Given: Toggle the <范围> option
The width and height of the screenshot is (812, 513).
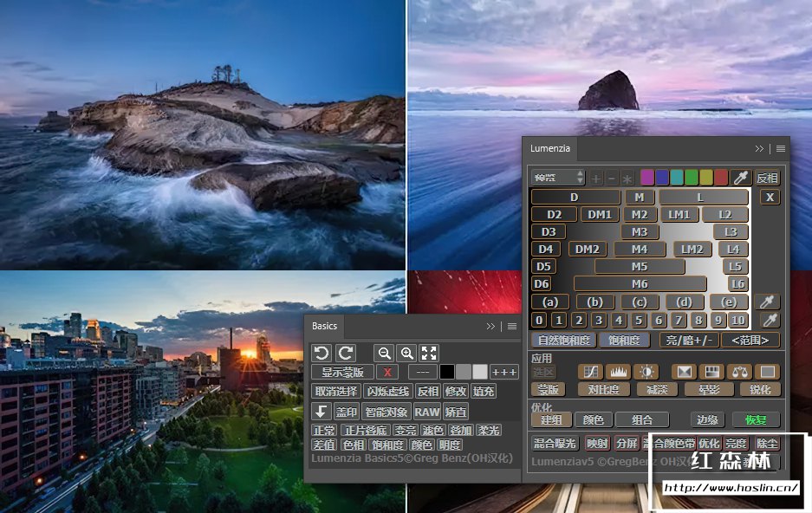Looking at the screenshot, I should pyautogui.click(x=750, y=340).
